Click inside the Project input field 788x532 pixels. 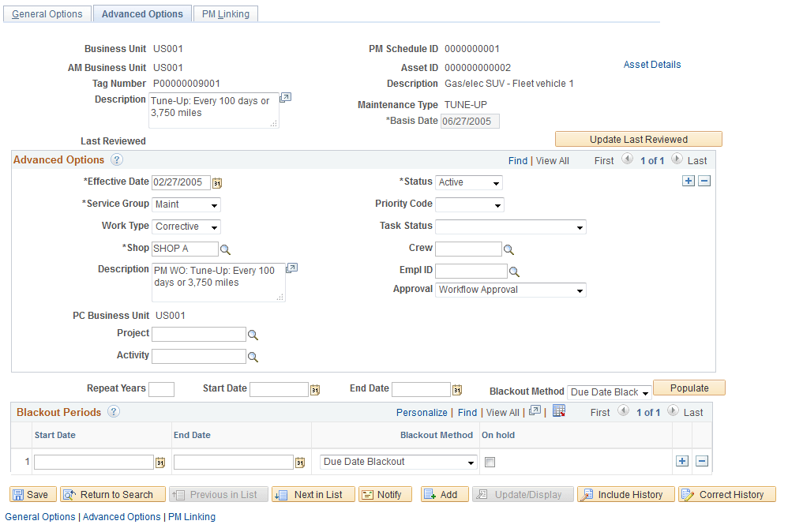197,334
